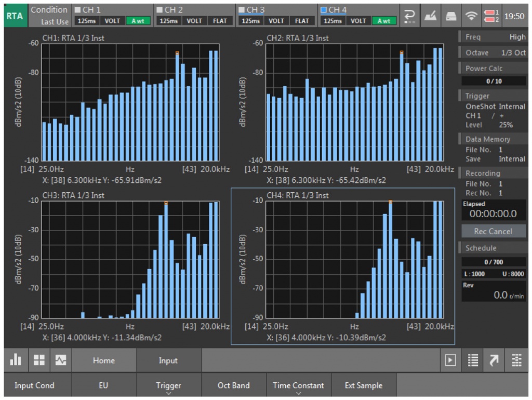Open the list view icon
Screen dimensions: 532x400
click(x=473, y=361)
